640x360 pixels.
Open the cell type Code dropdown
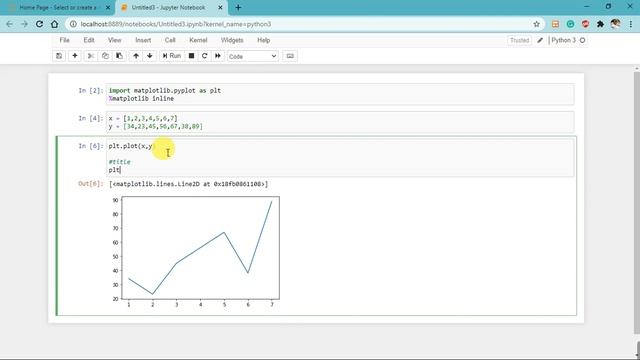tap(253, 56)
